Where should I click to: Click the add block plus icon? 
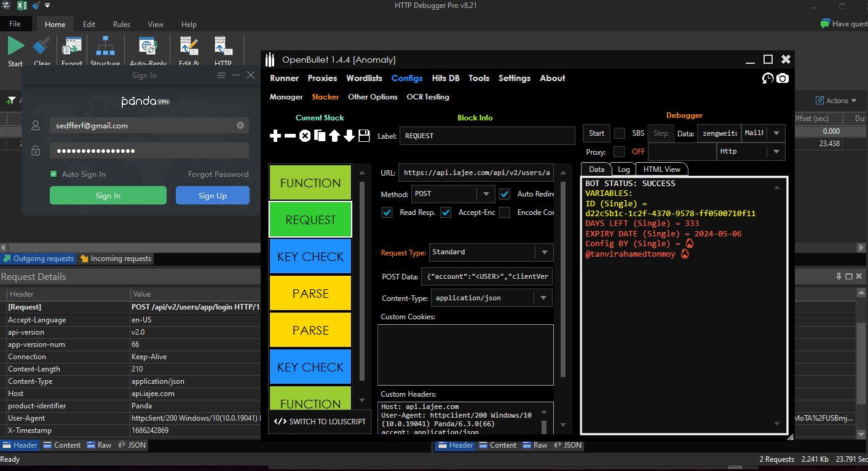tap(275, 136)
